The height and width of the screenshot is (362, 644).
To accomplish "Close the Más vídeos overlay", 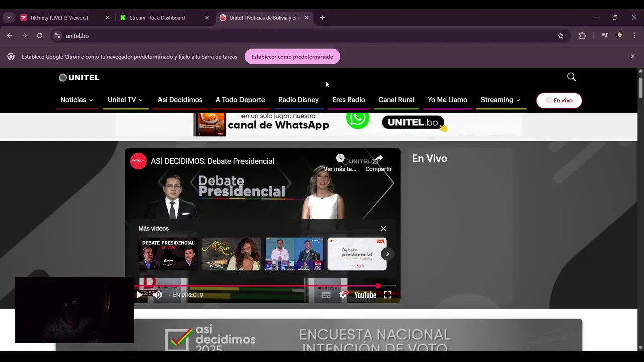I will click(383, 228).
